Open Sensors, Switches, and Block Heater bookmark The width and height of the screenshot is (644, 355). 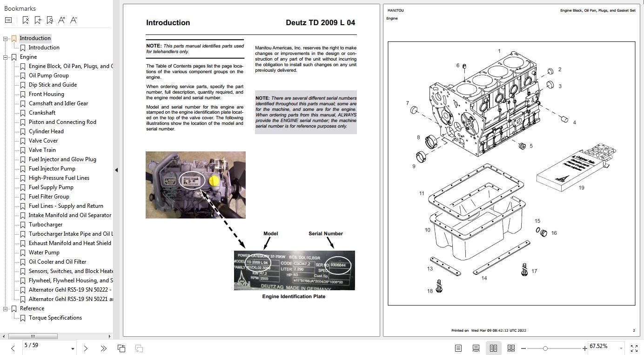click(71, 271)
